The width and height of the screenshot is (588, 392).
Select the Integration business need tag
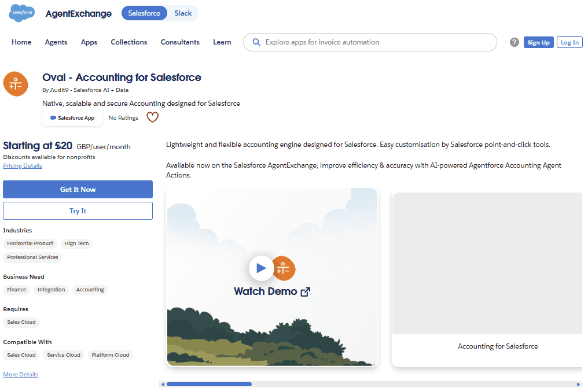coord(51,290)
